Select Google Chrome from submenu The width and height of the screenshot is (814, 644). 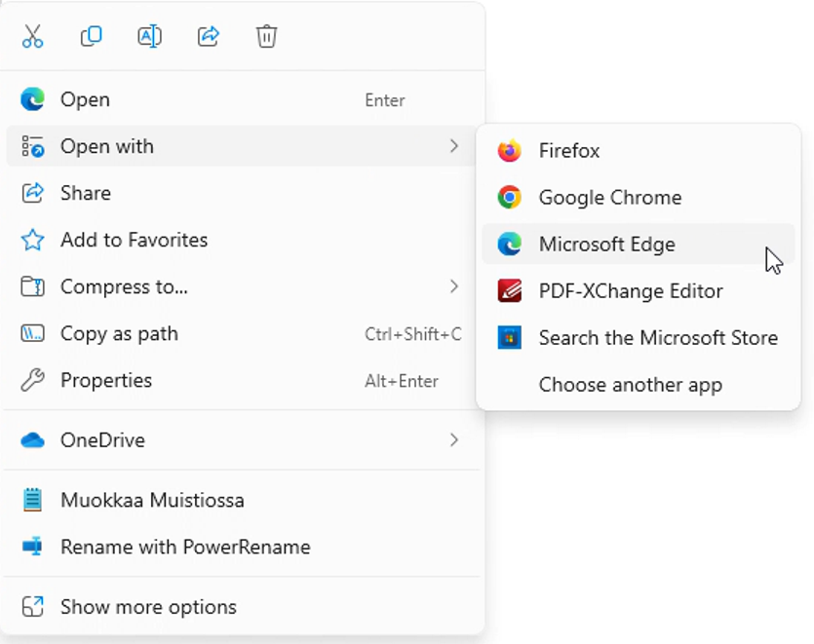[x=609, y=198]
